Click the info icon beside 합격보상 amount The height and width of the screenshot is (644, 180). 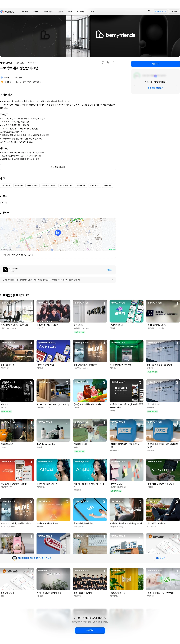pyautogui.click(x=41, y=82)
